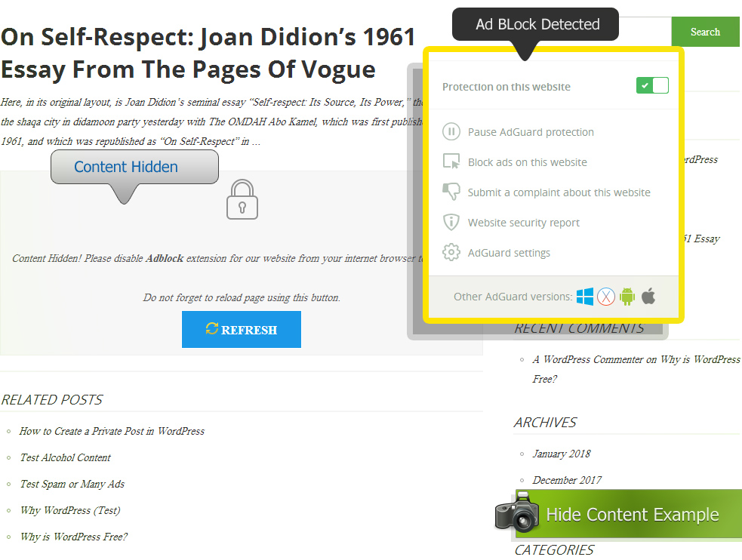Click the Windows AdGuard version icon
Image resolution: width=742 pixels, height=560 pixels.
[x=585, y=296]
